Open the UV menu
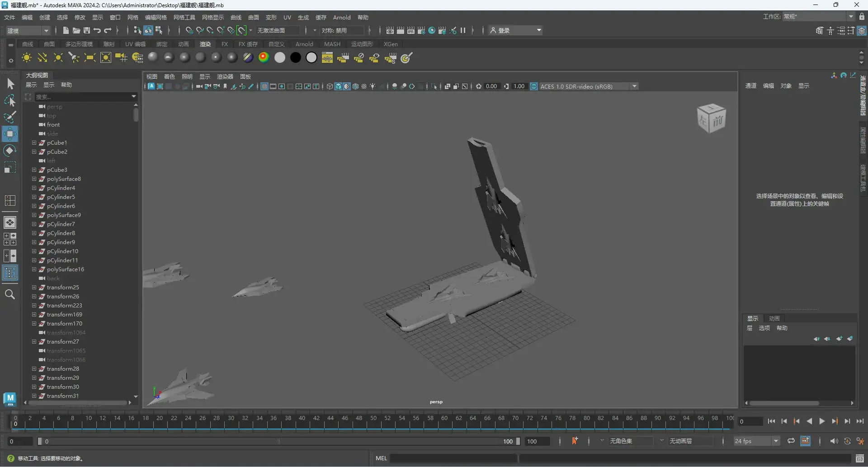This screenshot has height=467, width=868. [x=287, y=17]
